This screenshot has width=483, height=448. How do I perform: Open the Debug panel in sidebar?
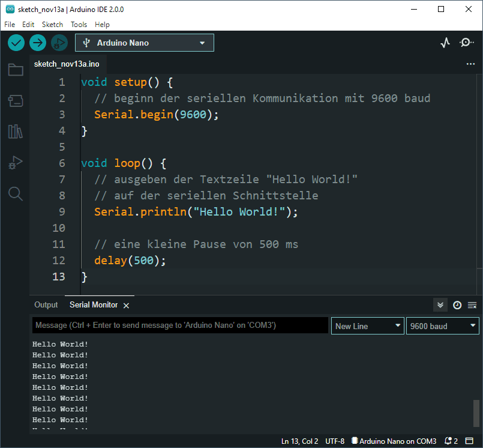[x=16, y=162]
